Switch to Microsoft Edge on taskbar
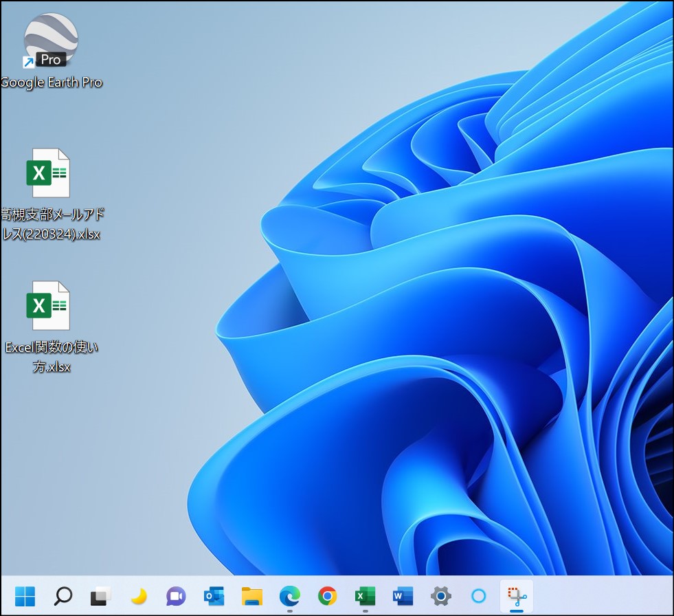The image size is (674, 616). [290, 595]
